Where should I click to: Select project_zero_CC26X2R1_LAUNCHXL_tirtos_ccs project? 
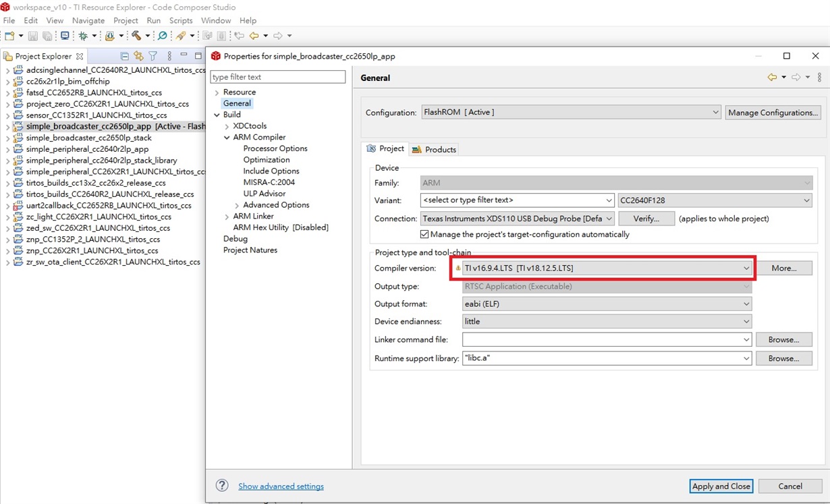click(107, 104)
